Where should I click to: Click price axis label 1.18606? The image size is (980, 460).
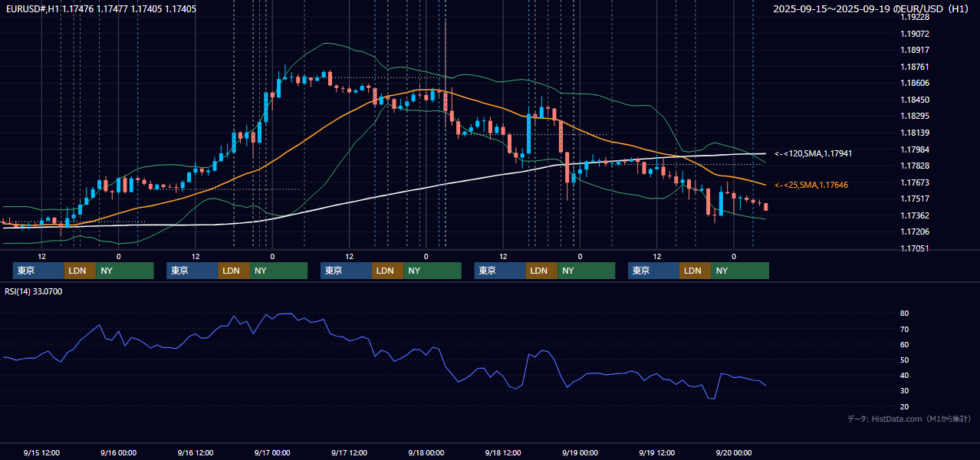[916, 83]
